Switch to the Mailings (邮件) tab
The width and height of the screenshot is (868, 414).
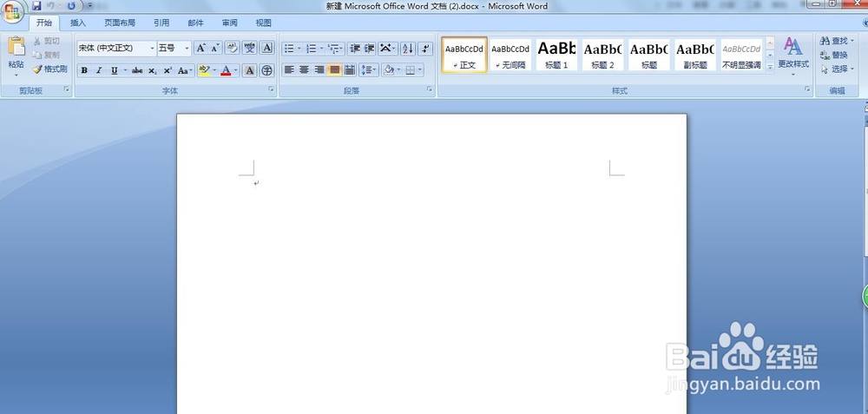pos(195,23)
